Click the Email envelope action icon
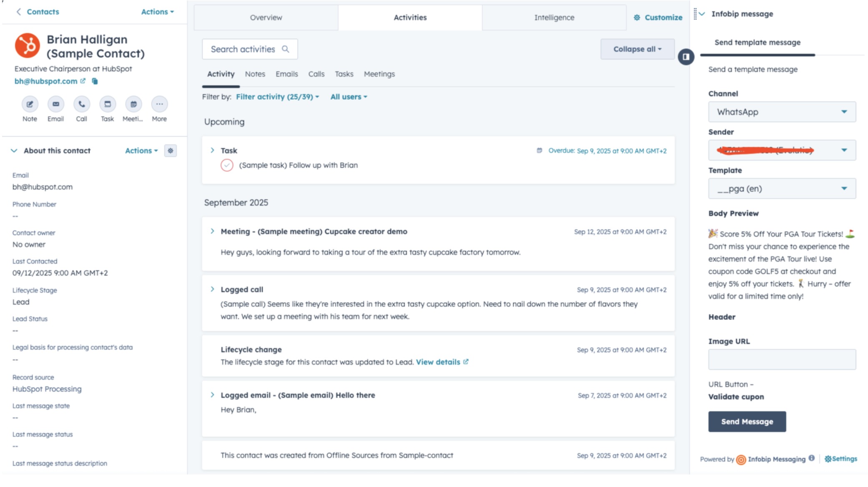Image resolution: width=868 pixels, height=487 pixels. click(x=55, y=104)
